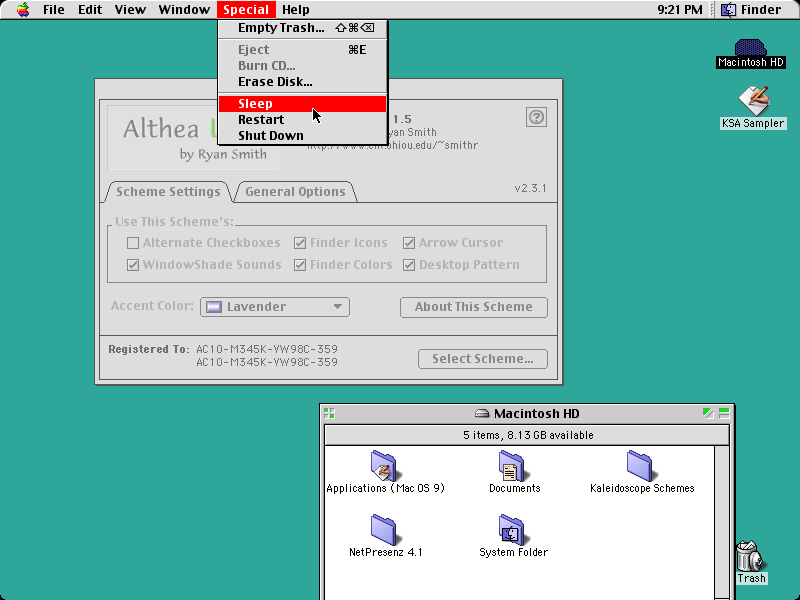Open the Window menu

[184, 10]
